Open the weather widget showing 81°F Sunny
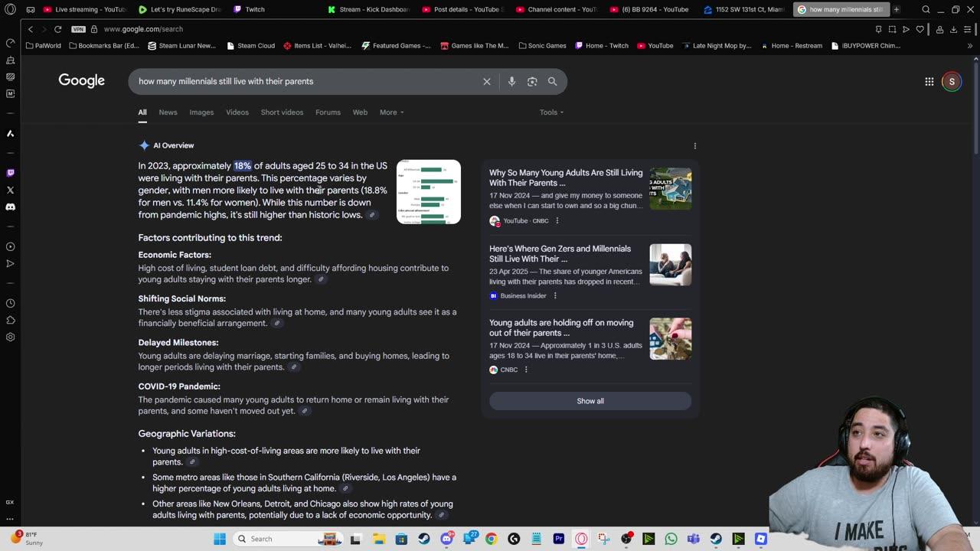 [x=27, y=538]
